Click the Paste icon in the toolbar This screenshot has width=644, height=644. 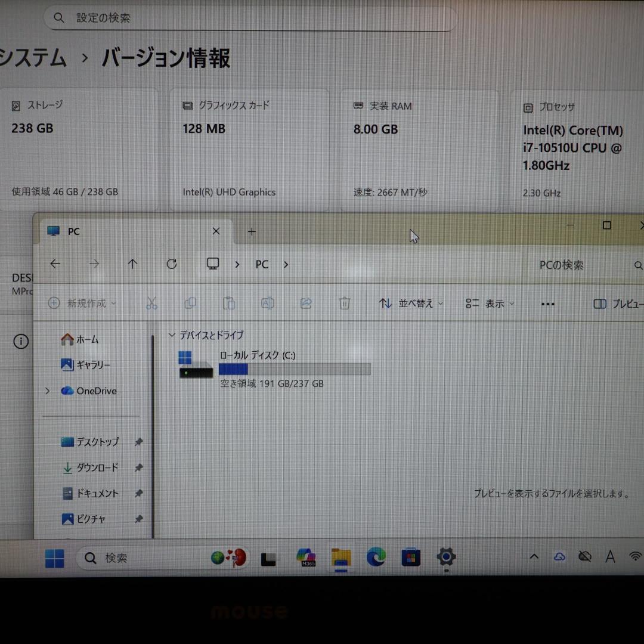click(229, 303)
